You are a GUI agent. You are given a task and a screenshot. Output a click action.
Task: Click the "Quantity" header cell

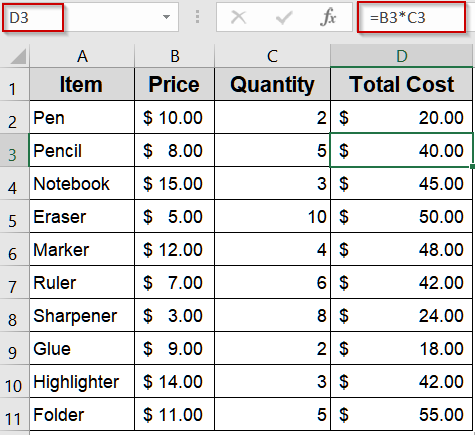pos(272,84)
